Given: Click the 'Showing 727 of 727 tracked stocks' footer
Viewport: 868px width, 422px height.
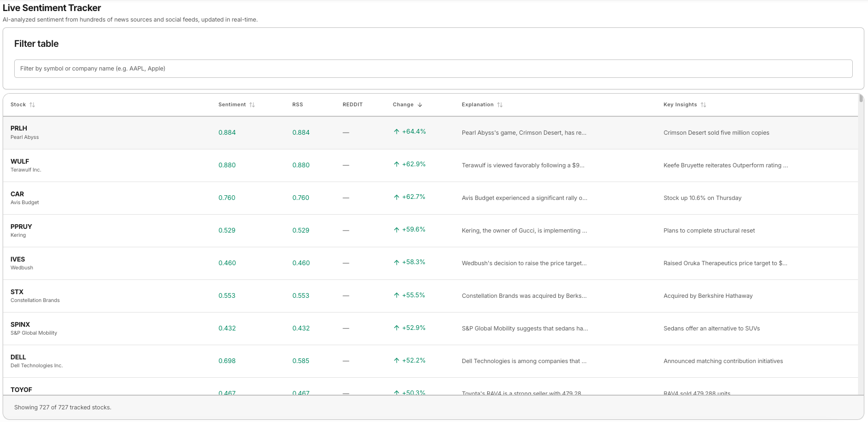Looking at the screenshot, I should 63,407.
